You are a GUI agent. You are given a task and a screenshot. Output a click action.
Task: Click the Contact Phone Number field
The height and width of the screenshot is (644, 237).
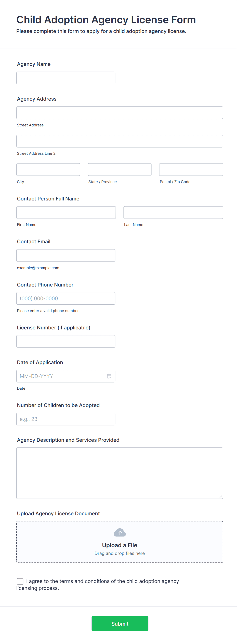tap(66, 298)
